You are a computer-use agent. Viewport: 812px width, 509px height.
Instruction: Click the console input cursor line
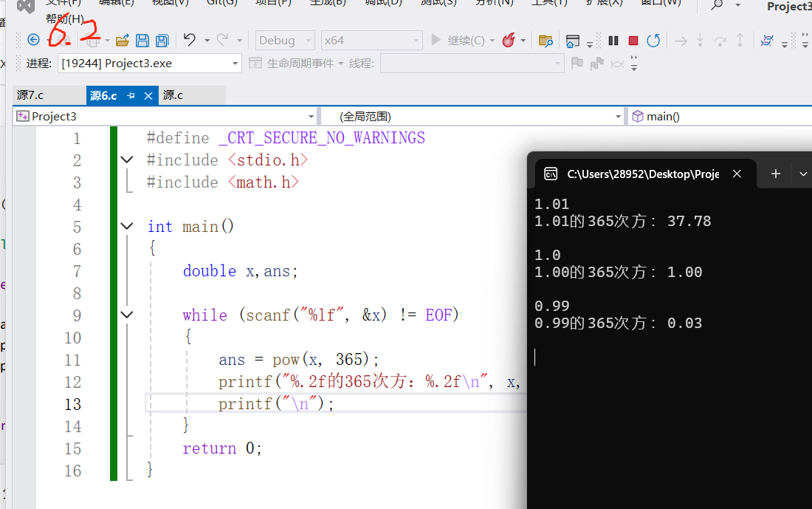535,357
